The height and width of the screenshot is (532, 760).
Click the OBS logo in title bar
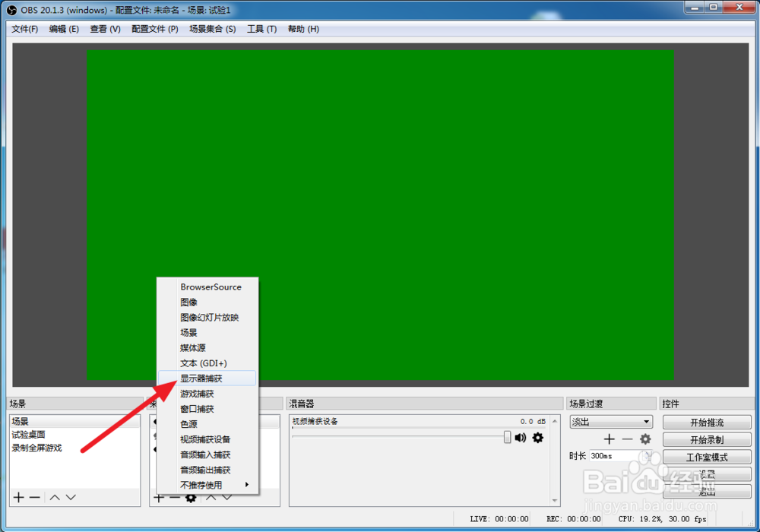(x=11, y=10)
